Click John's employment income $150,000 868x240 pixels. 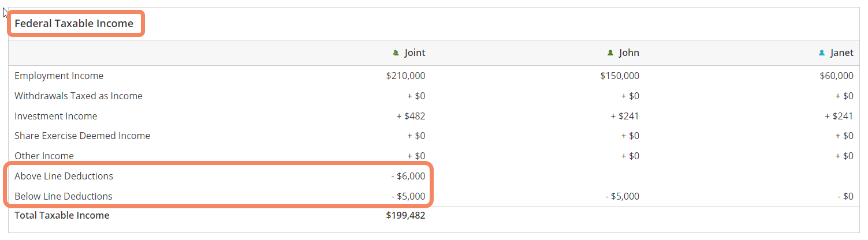(x=620, y=76)
